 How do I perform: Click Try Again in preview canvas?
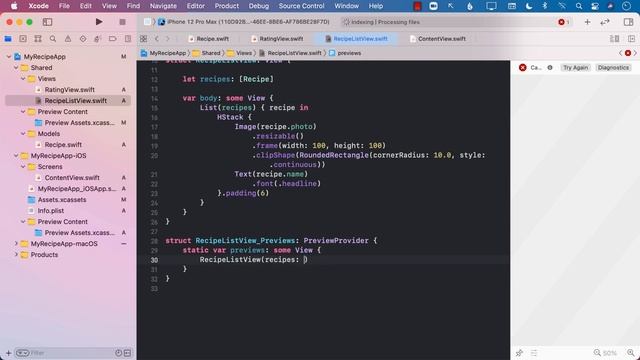576,67
